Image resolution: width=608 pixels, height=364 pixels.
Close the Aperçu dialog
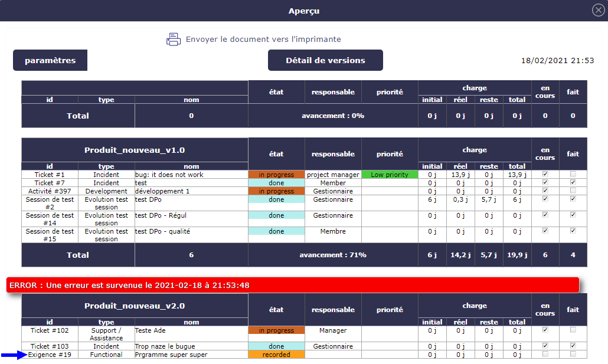pyautogui.click(x=598, y=10)
